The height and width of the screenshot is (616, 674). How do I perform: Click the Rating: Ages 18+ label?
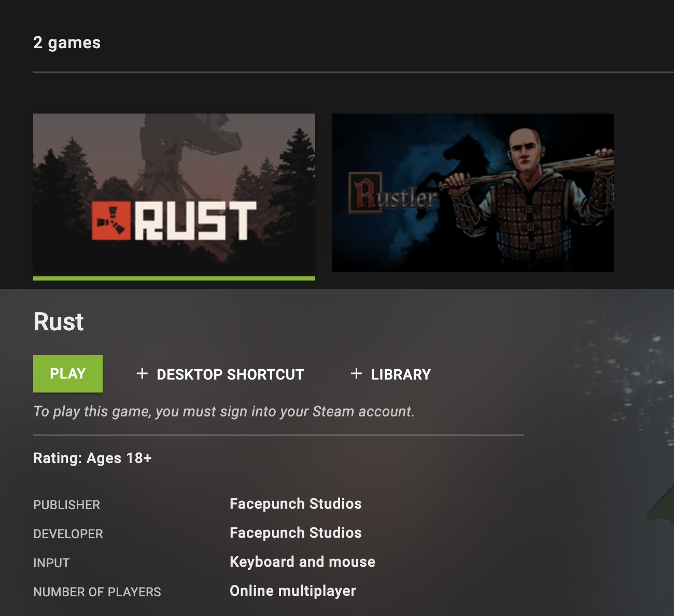coord(92,458)
